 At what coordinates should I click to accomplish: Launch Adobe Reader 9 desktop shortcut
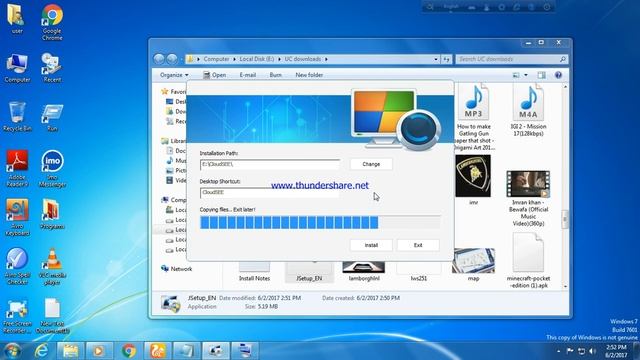click(x=17, y=169)
